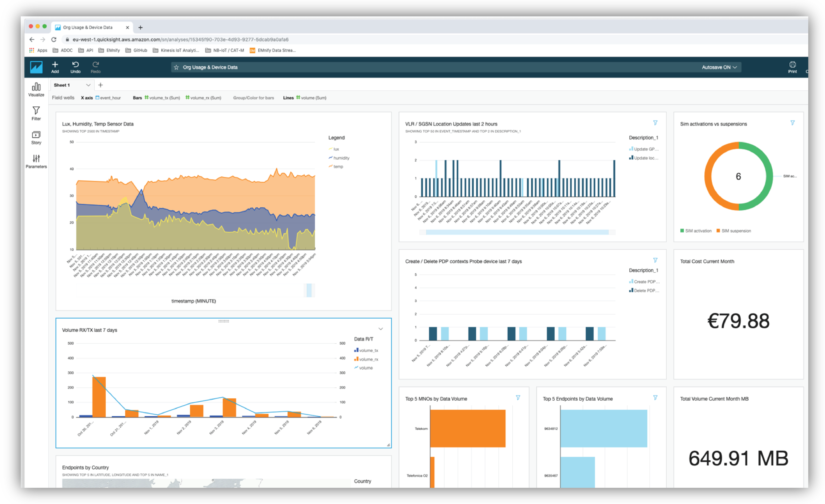Viewport: 825px width, 504px height.
Task: Toggle the filter on VLR / SGSN Location Updates visual
Action: [656, 123]
